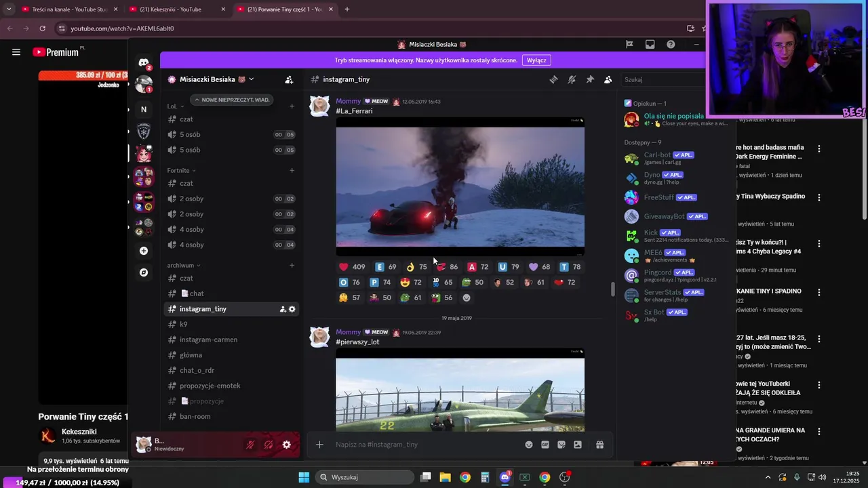Image resolution: width=868 pixels, height=488 pixels.
Task: Toggle the heart-eyes emoji 72 reaction
Action: 411,282
